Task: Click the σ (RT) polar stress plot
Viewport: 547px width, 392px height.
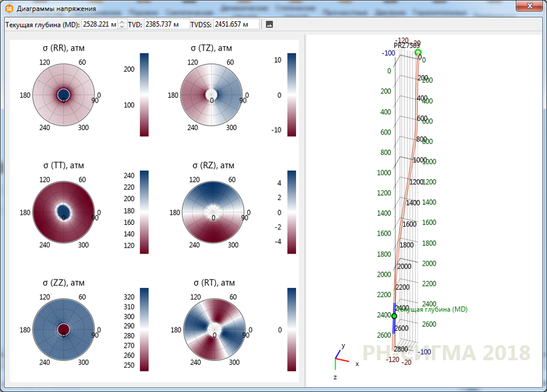Action: coord(212,329)
